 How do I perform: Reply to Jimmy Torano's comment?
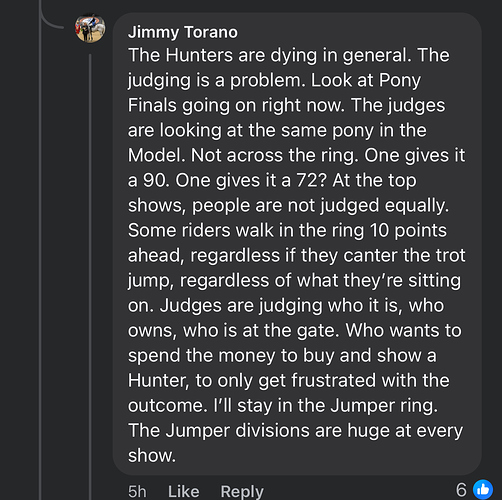(x=242, y=492)
